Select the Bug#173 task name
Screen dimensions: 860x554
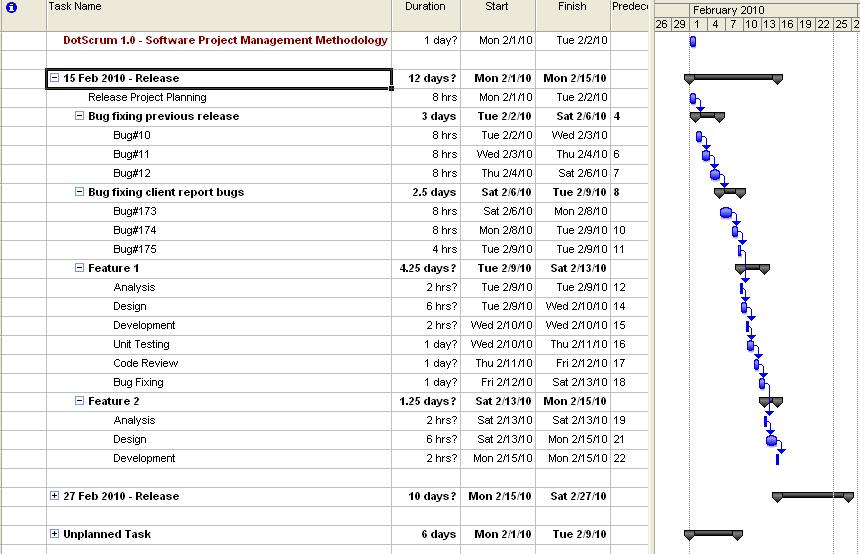coord(134,211)
